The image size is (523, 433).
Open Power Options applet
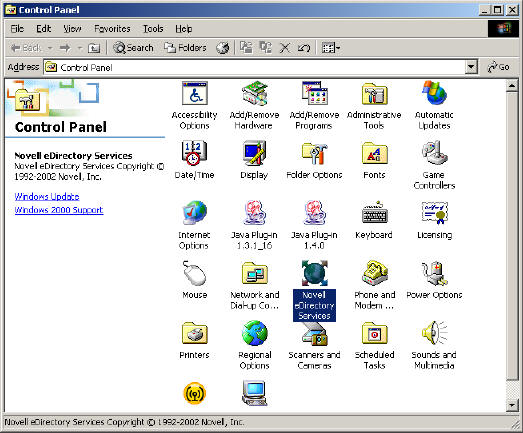point(434,280)
